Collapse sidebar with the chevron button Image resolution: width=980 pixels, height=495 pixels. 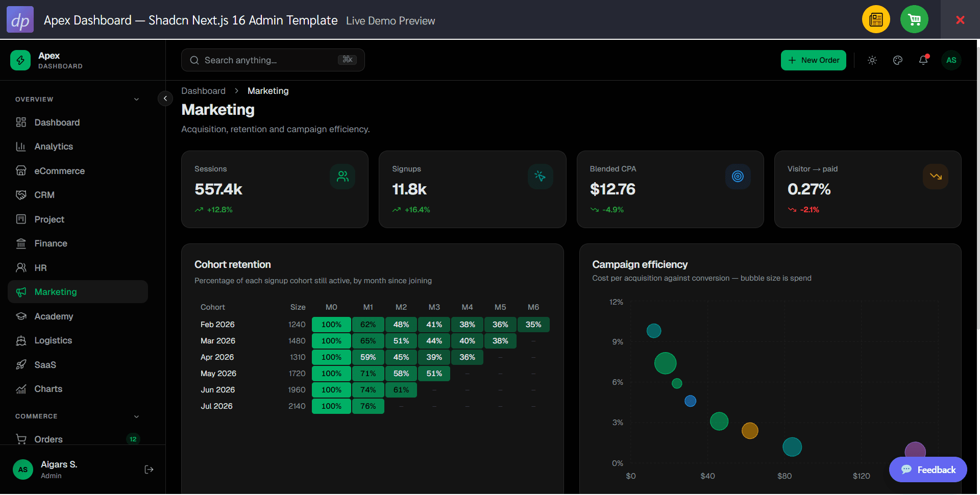(x=165, y=98)
